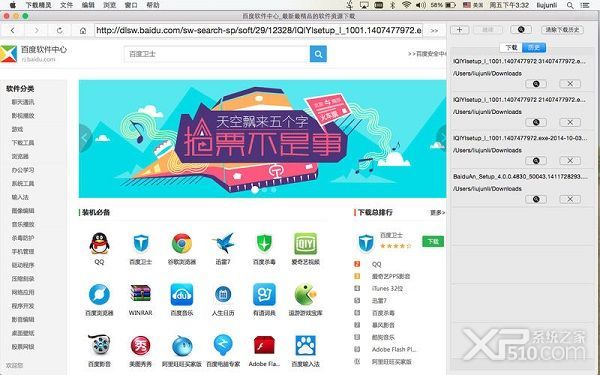Click green 下载 button for 百度卫士

point(433,241)
